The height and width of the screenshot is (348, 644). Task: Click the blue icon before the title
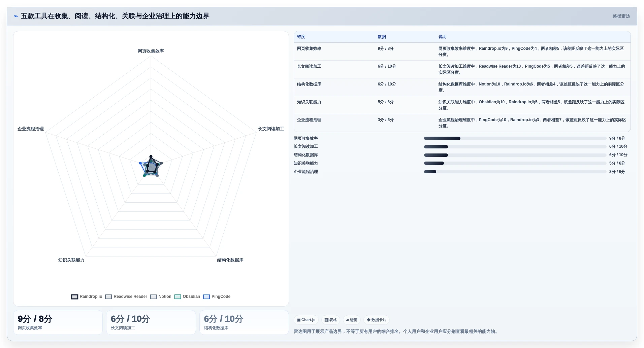[x=16, y=16]
